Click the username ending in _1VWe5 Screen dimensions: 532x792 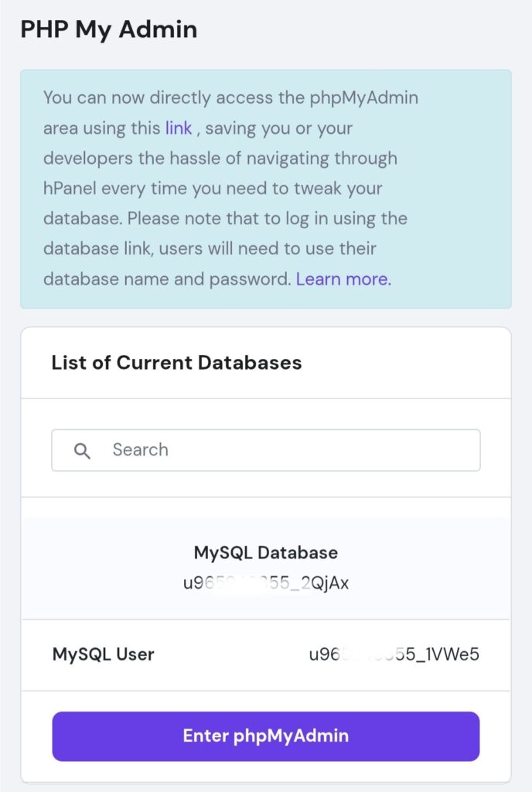pyautogui.click(x=394, y=654)
